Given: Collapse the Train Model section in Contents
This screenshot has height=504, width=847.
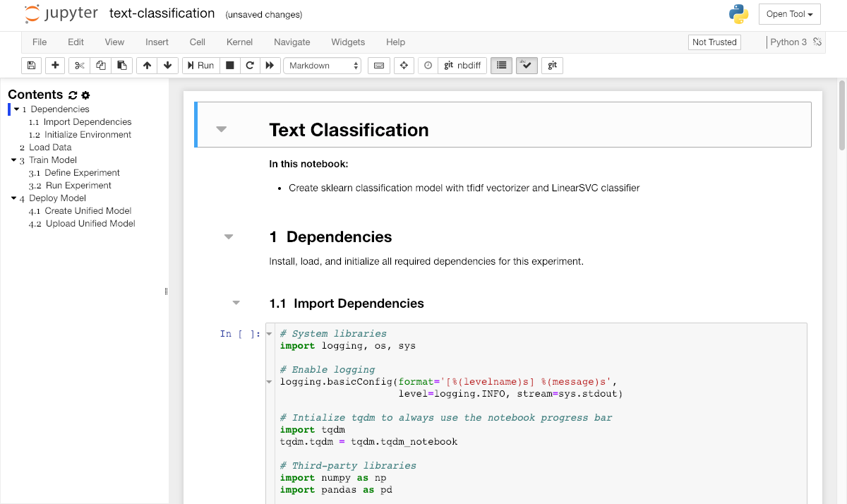Looking at the screenshot, I should pos(13,160).
